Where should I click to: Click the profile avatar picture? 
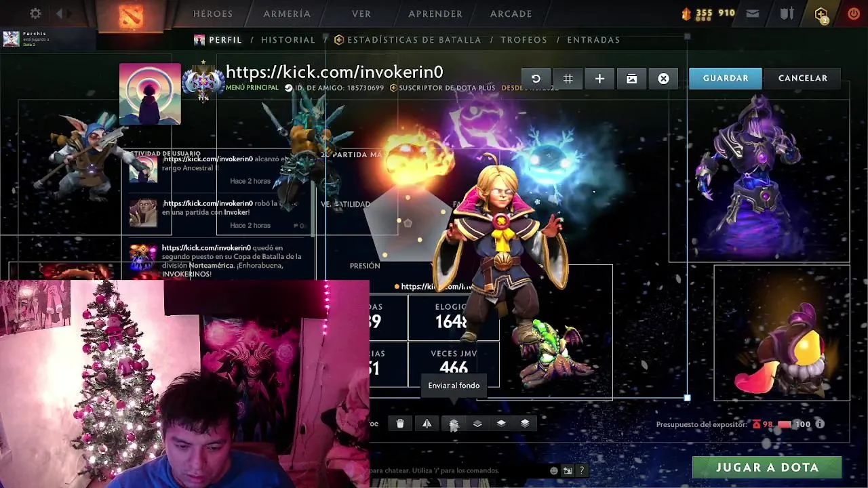point(150,94)
